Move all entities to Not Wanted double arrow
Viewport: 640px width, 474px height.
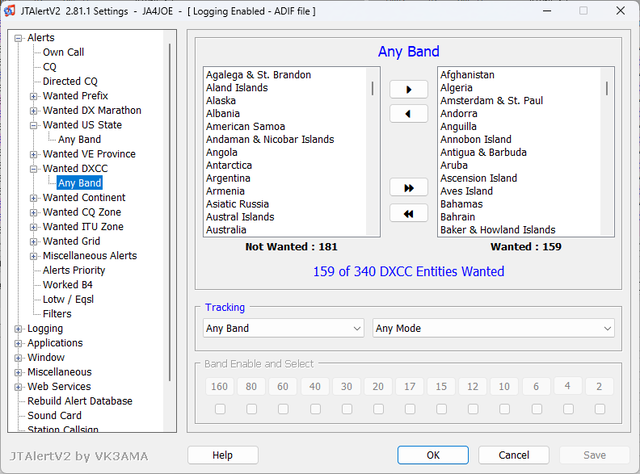[409, 214]
